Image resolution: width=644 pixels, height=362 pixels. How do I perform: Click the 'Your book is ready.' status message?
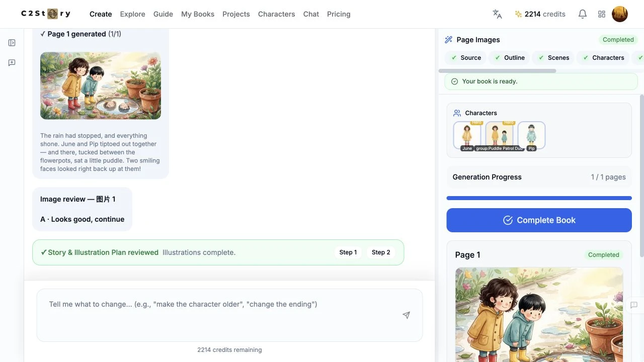pos(541,81)
